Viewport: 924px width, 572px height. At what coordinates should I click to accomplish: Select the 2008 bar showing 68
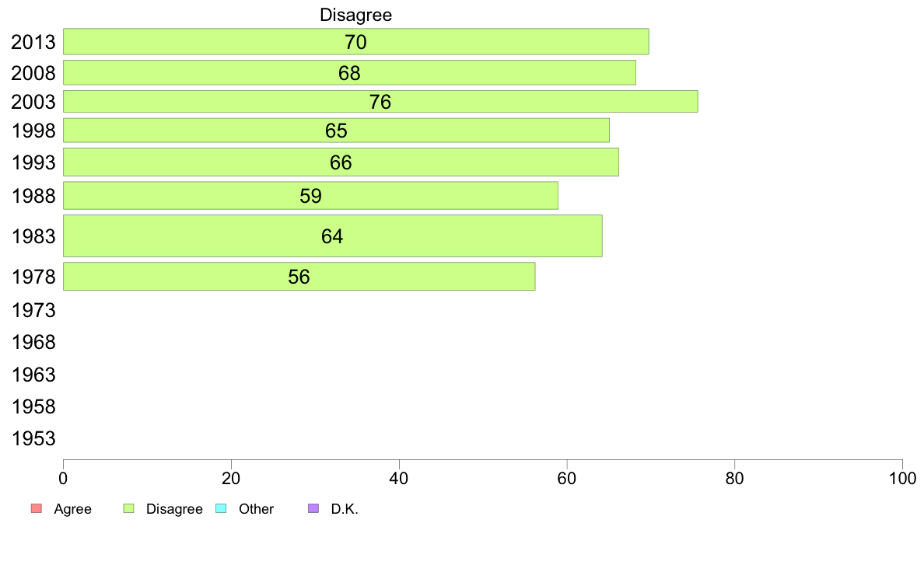click(349, 72)
